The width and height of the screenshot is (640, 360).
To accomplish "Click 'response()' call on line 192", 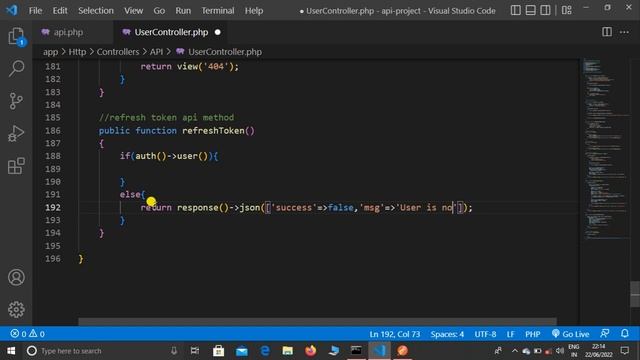I will tap(203, 207).
